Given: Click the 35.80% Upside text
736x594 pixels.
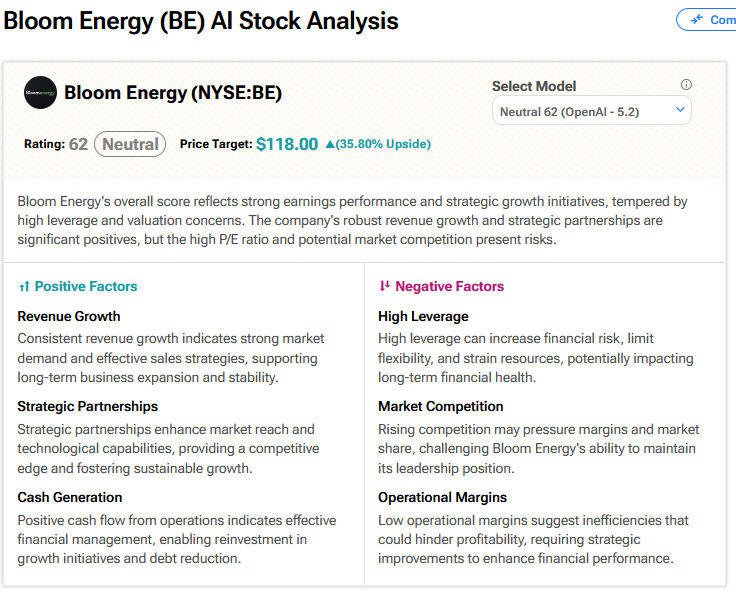Looking at the screenshot, I should (x=384, y=144).
